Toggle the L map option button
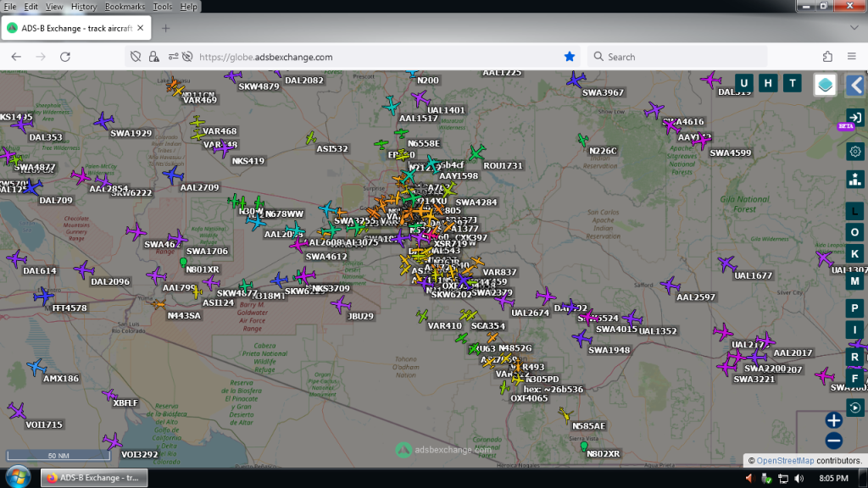 (854, 211)
